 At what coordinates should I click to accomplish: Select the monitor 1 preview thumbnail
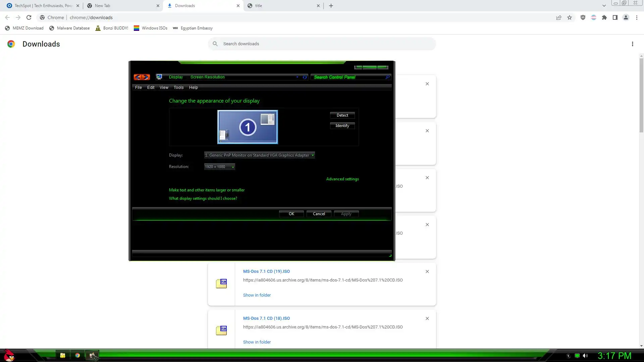(248, 127)
